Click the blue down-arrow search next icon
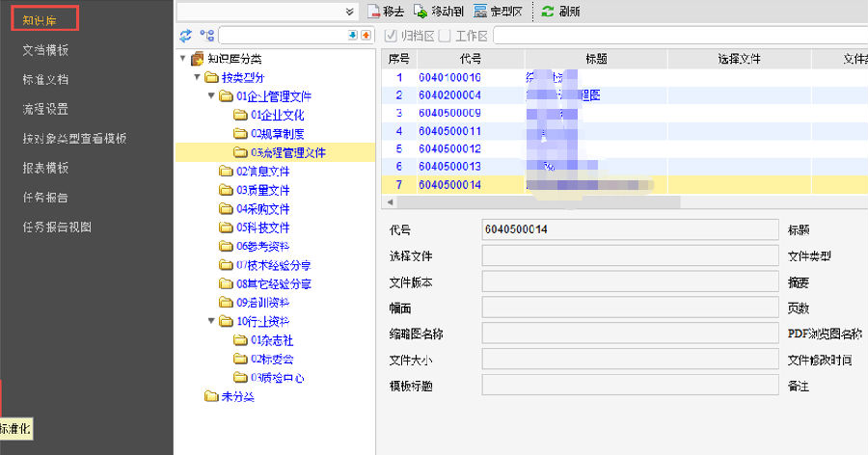 coord(353,36)
